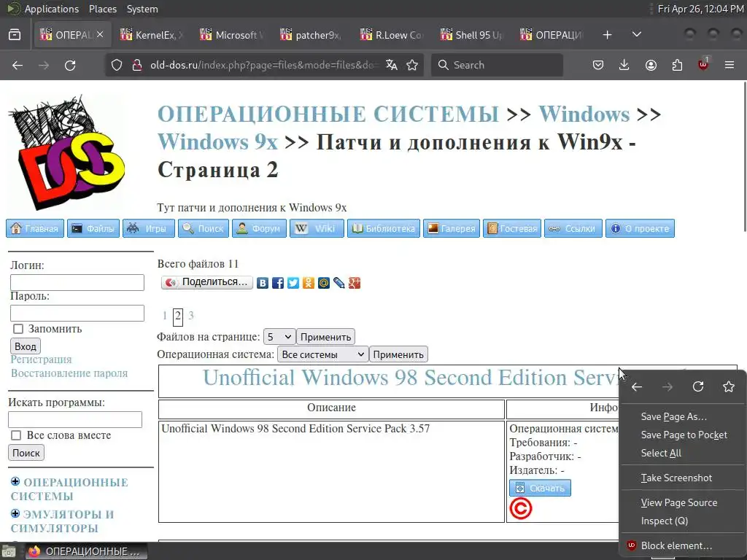
Task: Click Select All in context menu
Action: [683, 454]
